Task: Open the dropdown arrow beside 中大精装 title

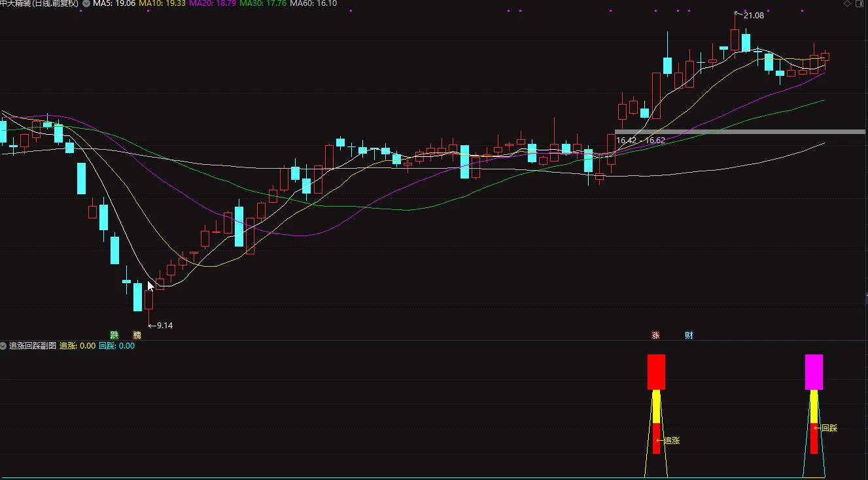Action: tap(86, 3)
